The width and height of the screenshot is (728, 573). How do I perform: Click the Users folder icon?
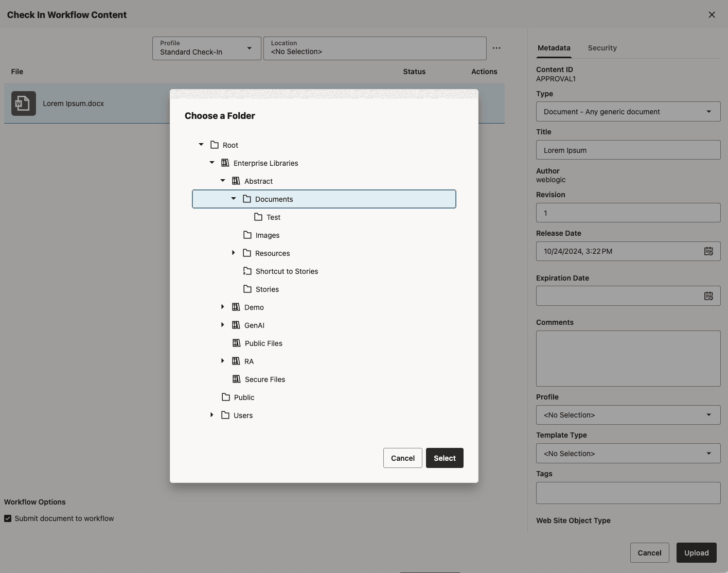pos(225,415)
